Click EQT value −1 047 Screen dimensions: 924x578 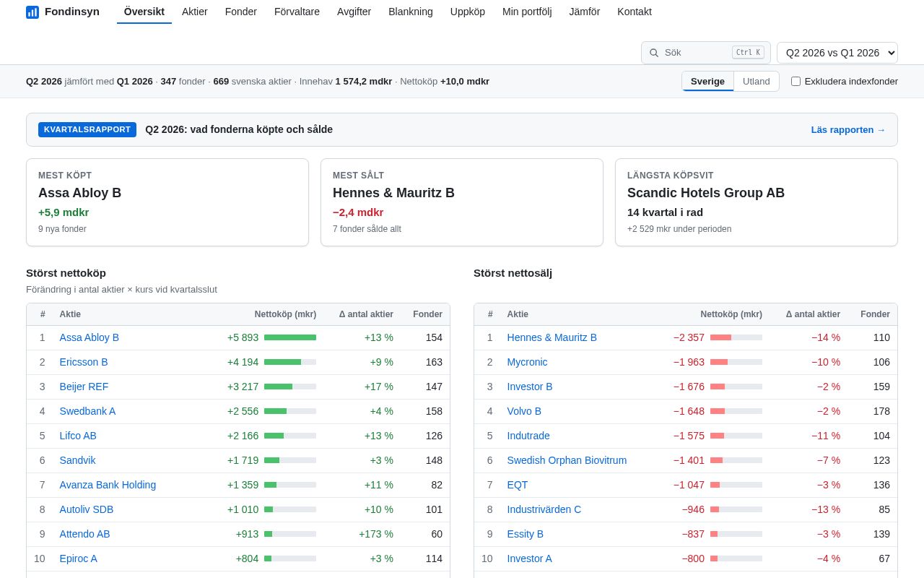pyautogui.click(x=689, y=485)
